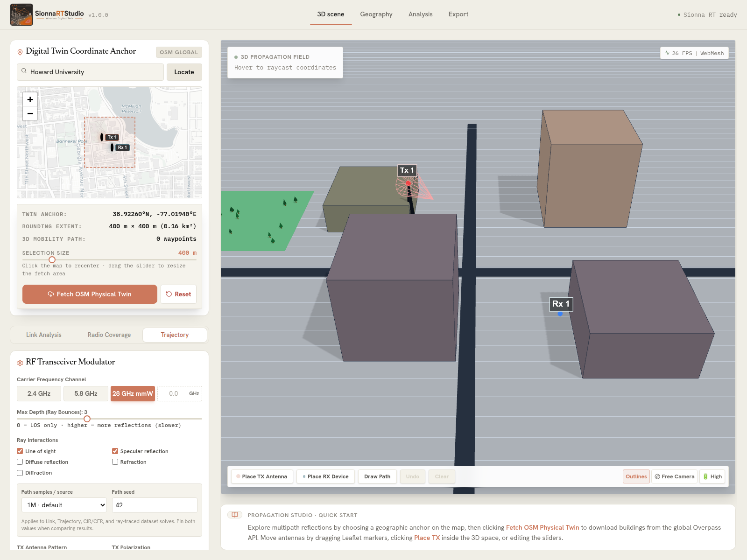Open the Analysis tab
The image size is (747, 560).
[420, 14]
